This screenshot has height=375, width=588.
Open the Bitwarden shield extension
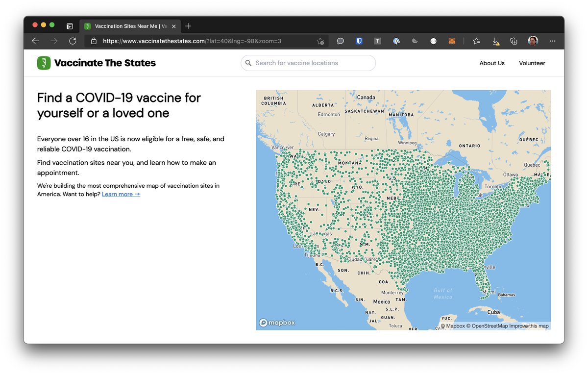359,41
